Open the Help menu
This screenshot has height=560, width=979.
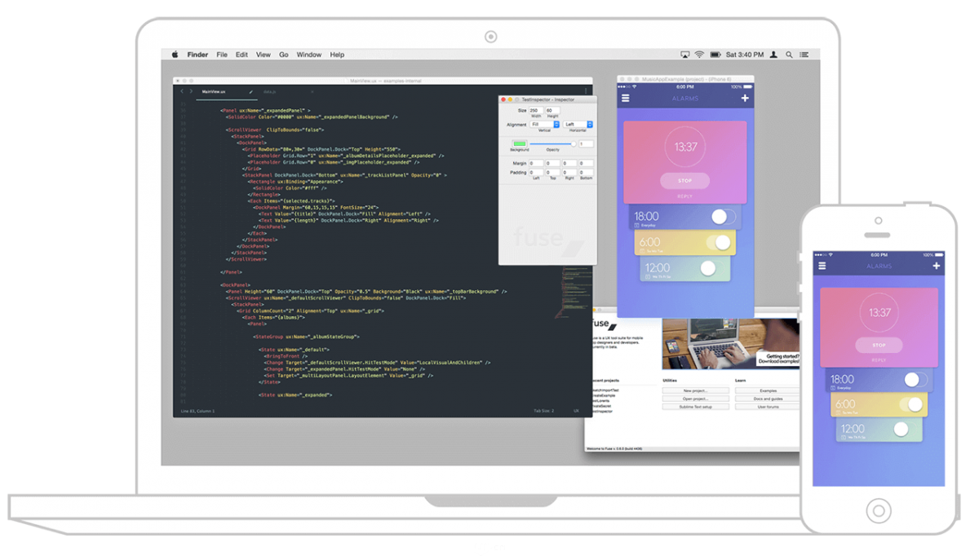coord(337,55)
